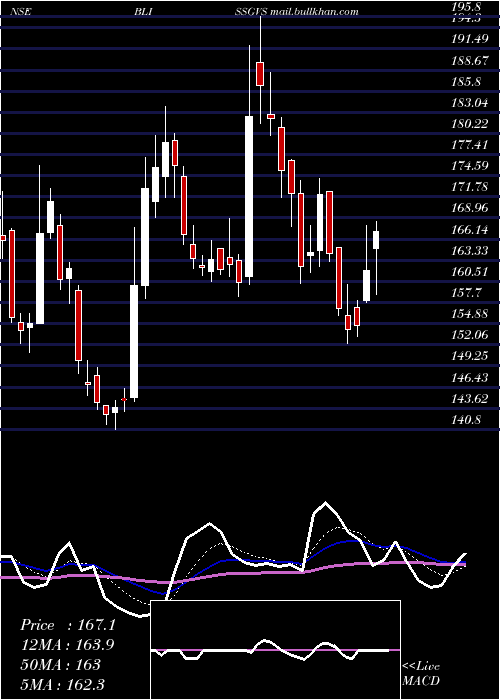This screenshot has height=700, width=500.
Task: Click the 166.14 price level label
Action: click(x=470, y=230)
